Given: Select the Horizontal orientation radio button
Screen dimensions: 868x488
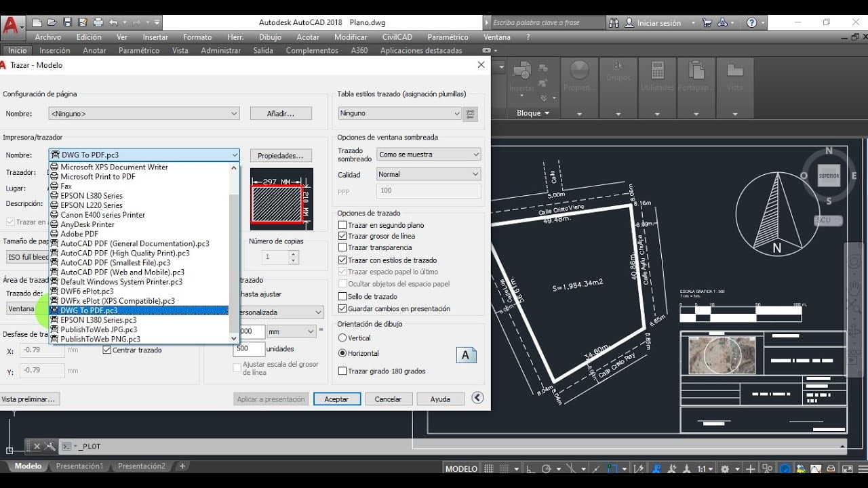Looking at the screenshot, I should click(342, 353).
